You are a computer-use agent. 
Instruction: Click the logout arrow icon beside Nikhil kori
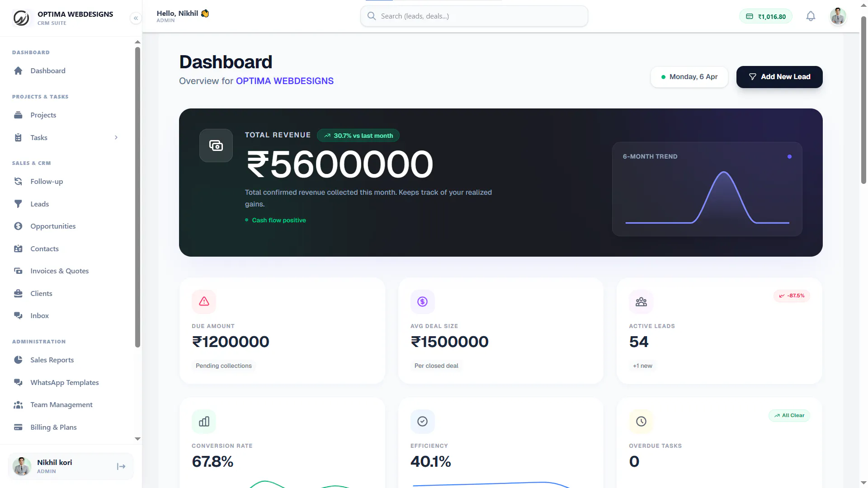(121, 467)
